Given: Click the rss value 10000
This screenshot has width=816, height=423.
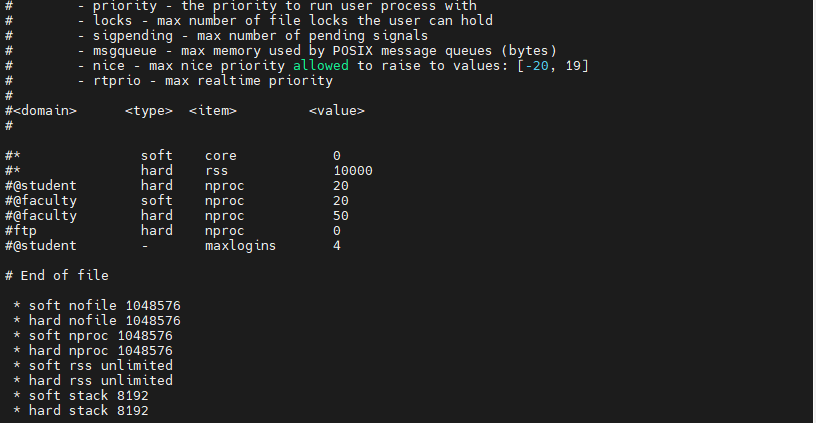Looking at the screenshot, I should (353, 171).
